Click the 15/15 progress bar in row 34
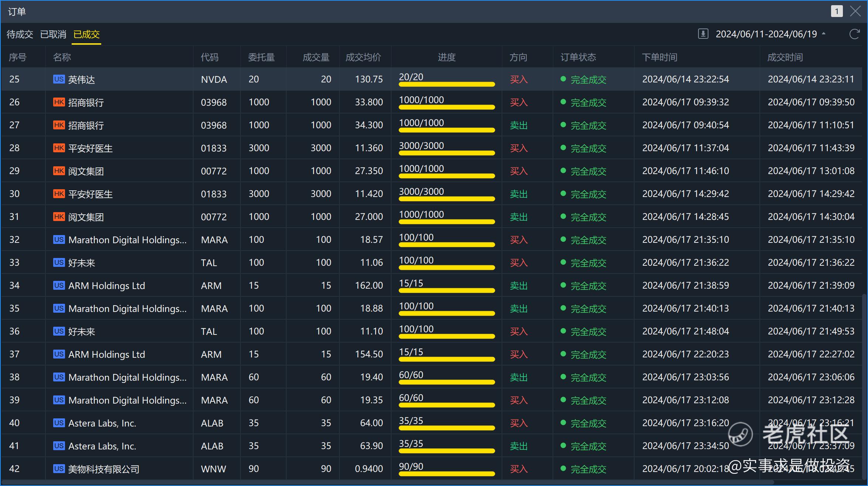 447,291
